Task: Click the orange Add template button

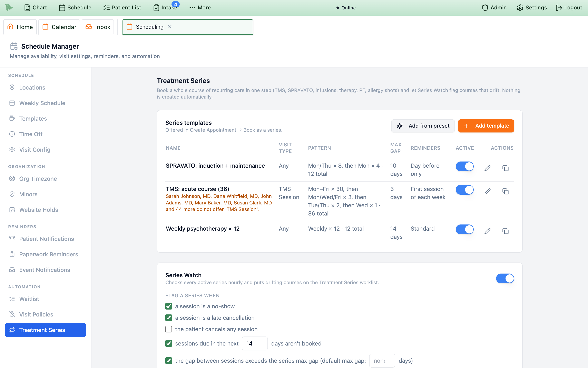Action: [486, 126]
